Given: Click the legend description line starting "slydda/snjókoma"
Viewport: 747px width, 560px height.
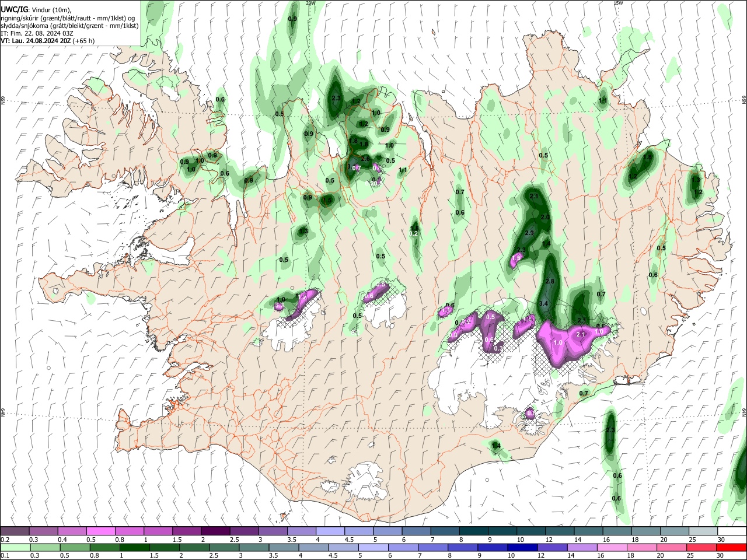Looking at the screenshot, I should point(69,26).
